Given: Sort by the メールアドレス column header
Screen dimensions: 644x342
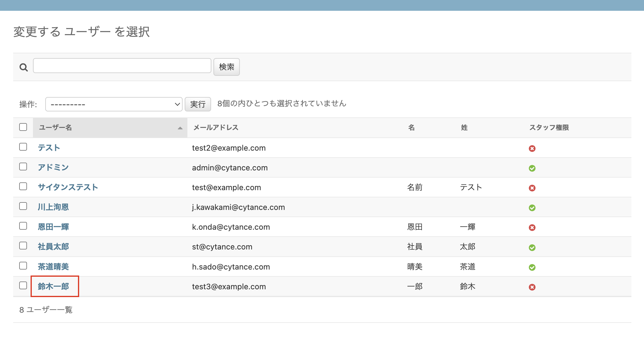Looking at the screenshot, I should [216, 128].
